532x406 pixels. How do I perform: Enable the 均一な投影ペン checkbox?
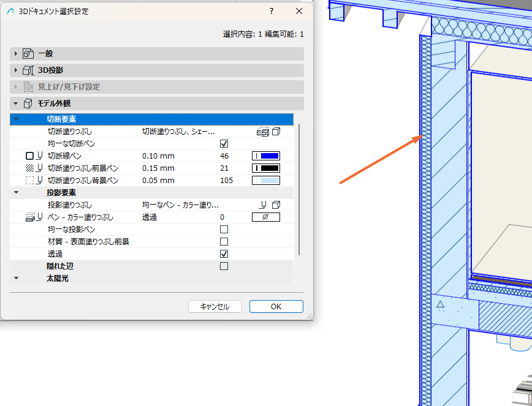(224, 230)
